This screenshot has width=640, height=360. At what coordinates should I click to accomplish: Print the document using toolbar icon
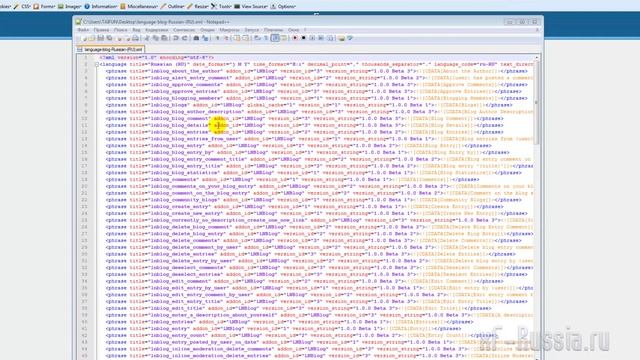[x=136, y=38]
